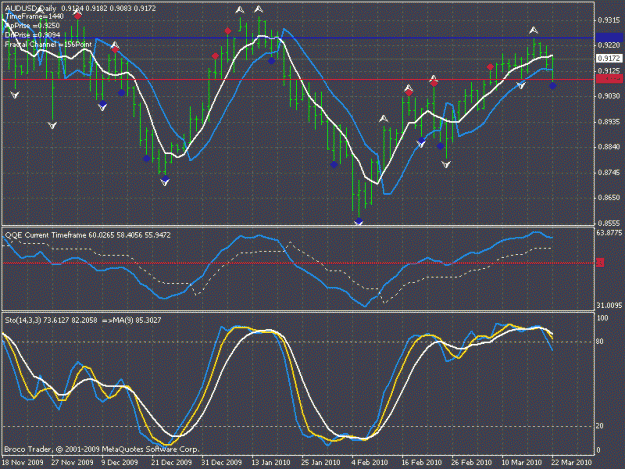Click the red DnPrise price tag on the price axis

click(x=609, y=79)
